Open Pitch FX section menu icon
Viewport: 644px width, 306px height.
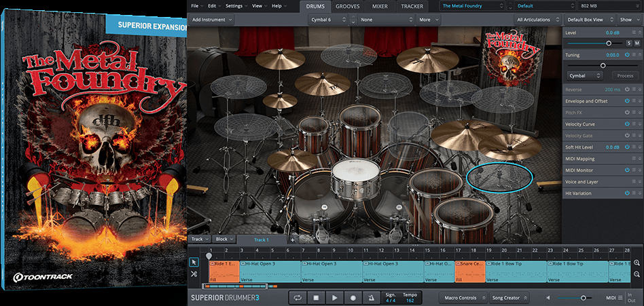click(x=634, y=113)
